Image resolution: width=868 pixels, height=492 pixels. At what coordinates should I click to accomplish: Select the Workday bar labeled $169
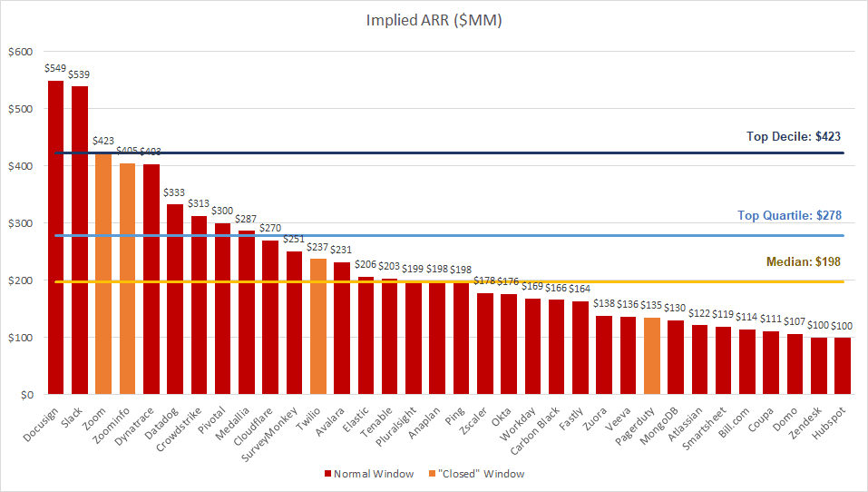click(x=533, y=346)
